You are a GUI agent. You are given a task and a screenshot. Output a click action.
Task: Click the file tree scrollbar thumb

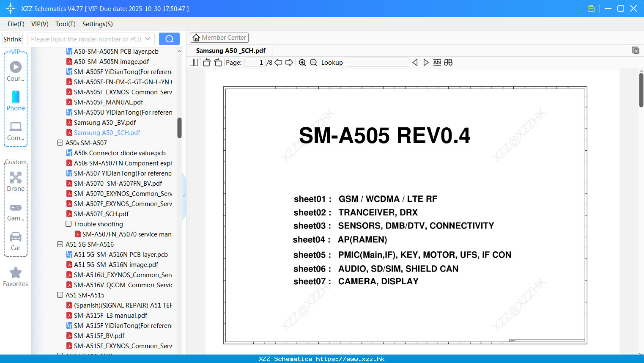tap(179, 128)
